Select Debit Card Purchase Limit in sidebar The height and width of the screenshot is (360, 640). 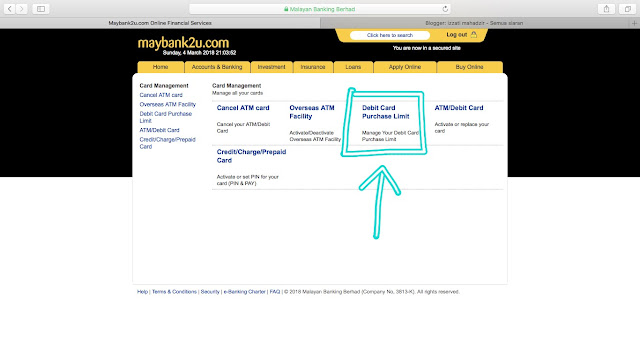tap(166, 117)
